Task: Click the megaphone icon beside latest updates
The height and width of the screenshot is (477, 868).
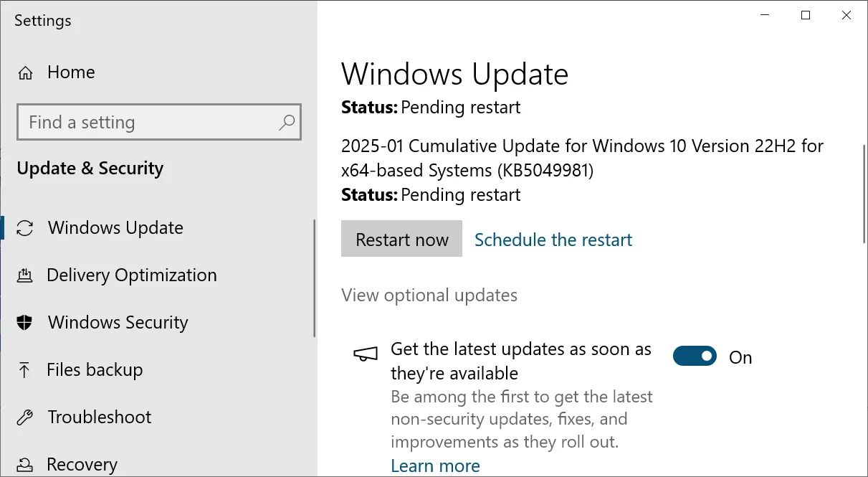Action: tap(365, 354)
